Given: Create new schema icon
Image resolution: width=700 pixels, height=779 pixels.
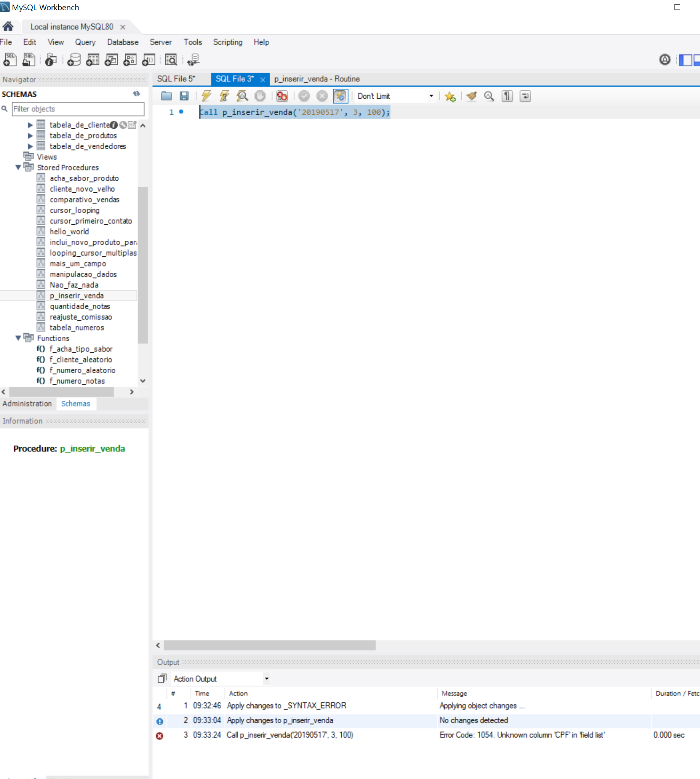Looking at the screenshot, I should 74,60.
